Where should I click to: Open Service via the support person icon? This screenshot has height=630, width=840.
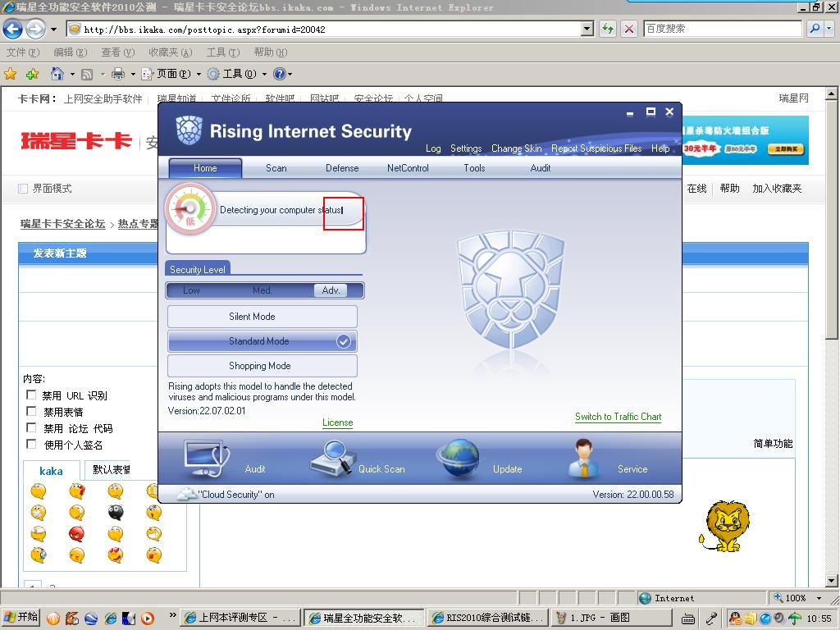pyautogui.click(x=583, y=458)
